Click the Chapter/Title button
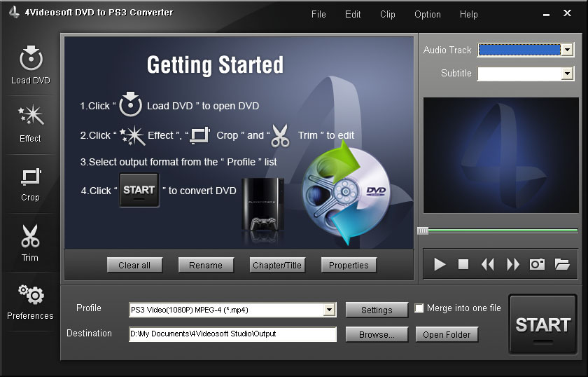Screen dimensions: 588x377 pos(277,265)
